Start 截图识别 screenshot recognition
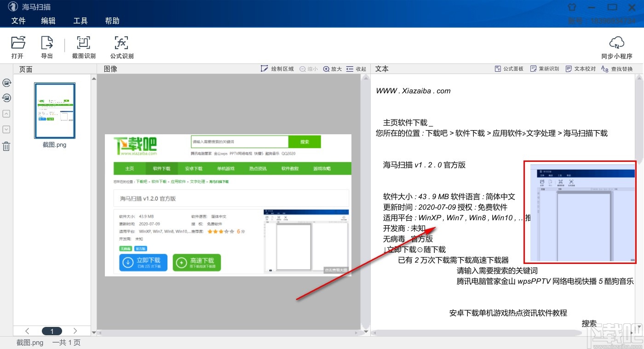This screenshot has width=644, height=349. tap(84, 47)
